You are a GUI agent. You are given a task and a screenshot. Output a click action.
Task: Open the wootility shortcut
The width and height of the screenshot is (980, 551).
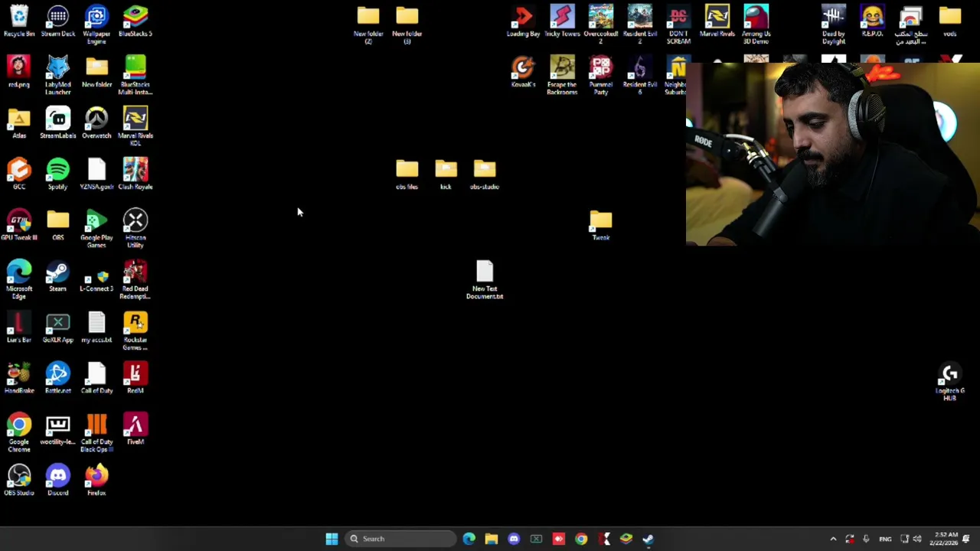[58, 429]
